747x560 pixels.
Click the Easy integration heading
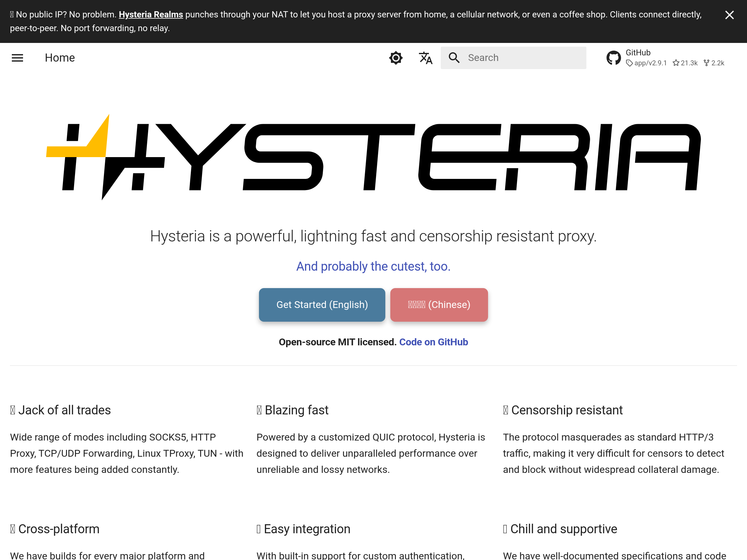pos(303,529)
